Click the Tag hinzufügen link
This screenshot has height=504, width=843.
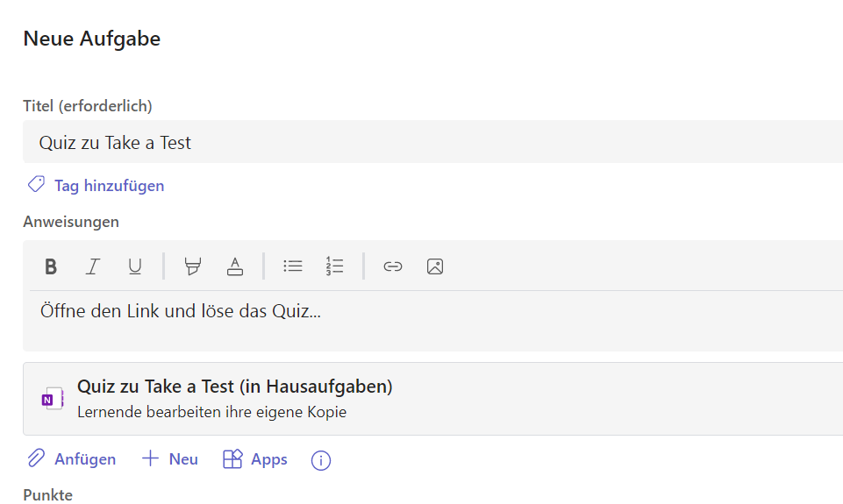(109, 186)
